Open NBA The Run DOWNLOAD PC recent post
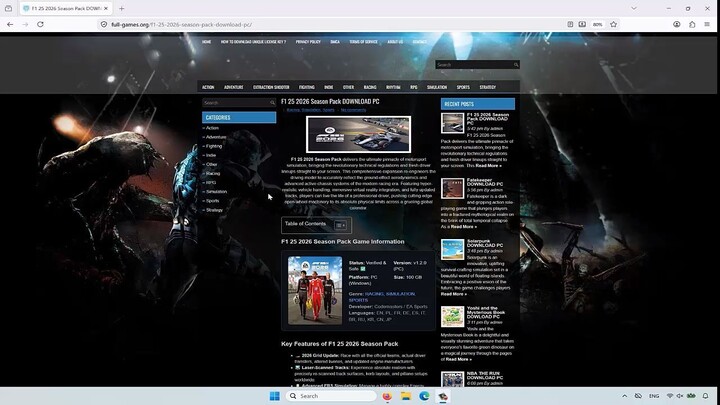Viewport: 720px width, 405px height. click(484, 376)
